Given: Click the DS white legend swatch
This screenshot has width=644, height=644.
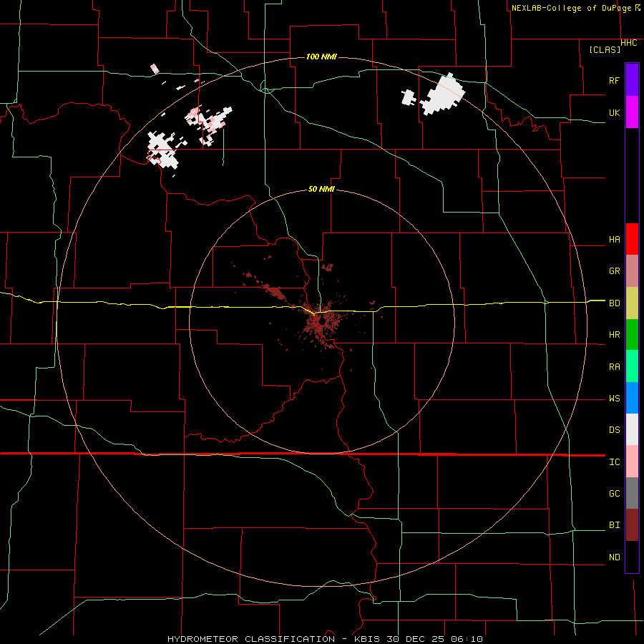Looking at the screenshot, I should [x=632, y=429].
